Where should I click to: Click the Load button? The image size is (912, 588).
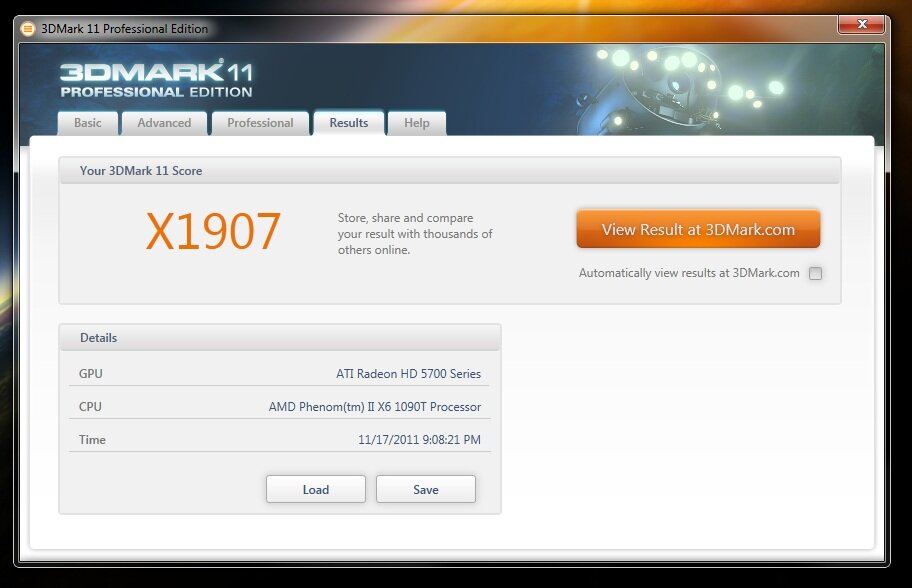[316, 489]
